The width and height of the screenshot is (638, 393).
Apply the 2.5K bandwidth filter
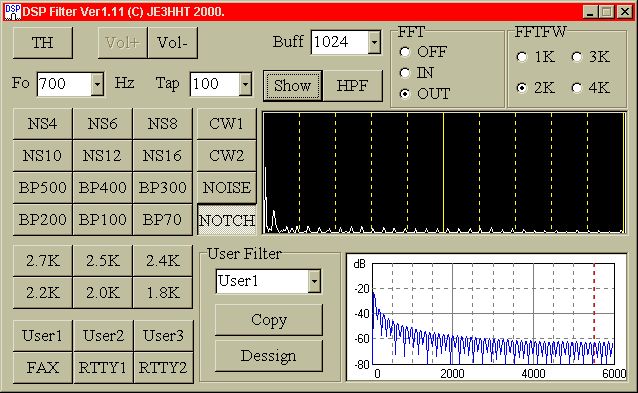(x=103, y=260)
